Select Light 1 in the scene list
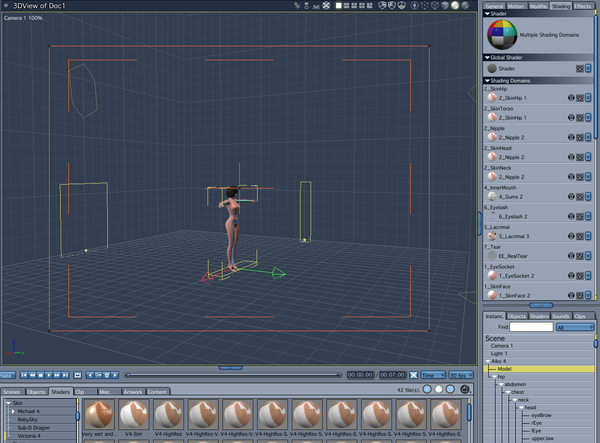 499,353
